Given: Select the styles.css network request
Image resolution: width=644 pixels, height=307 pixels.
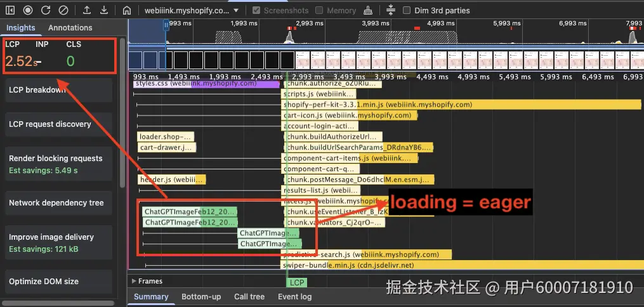Looking at the screenshot, I should 207,84.
